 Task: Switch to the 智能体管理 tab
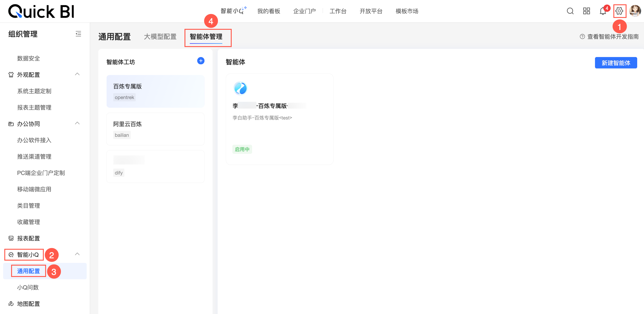click(x=206, y=37)
